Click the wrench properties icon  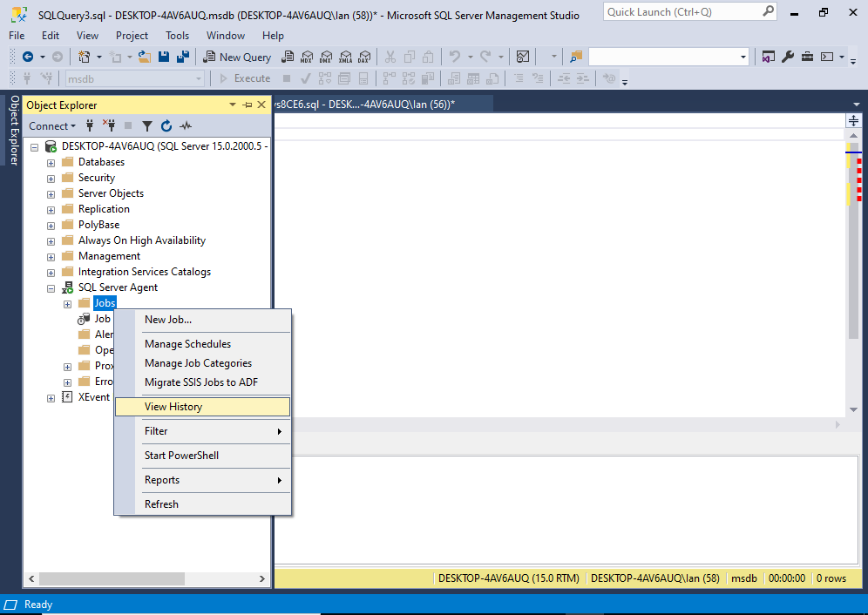click(788, 57)
